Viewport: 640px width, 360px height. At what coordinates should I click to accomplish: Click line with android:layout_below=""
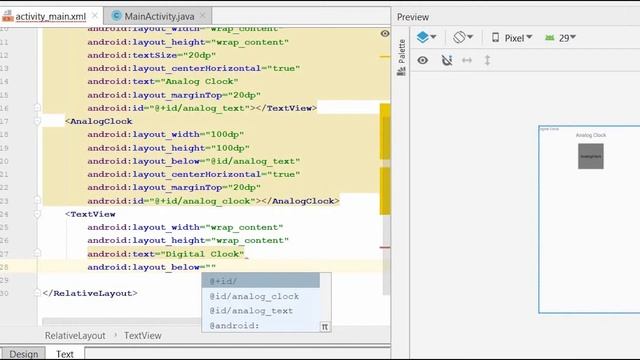(x=151, y=267)
